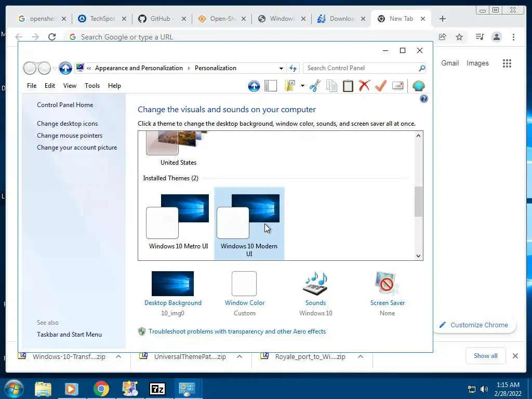This screenshot has height=399, width=532.
Task: Open the Help menu
Action: click(x=114, y=86)
